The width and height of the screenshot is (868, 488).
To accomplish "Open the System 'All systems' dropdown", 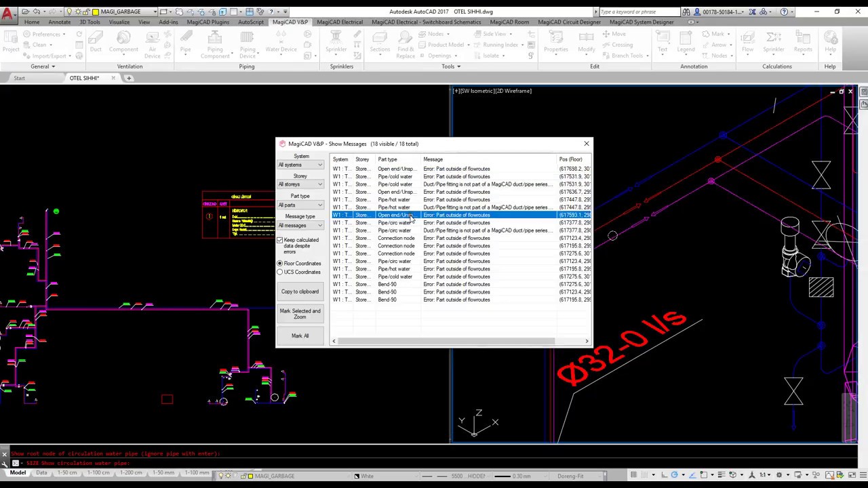I will click(x=300, y=165).
